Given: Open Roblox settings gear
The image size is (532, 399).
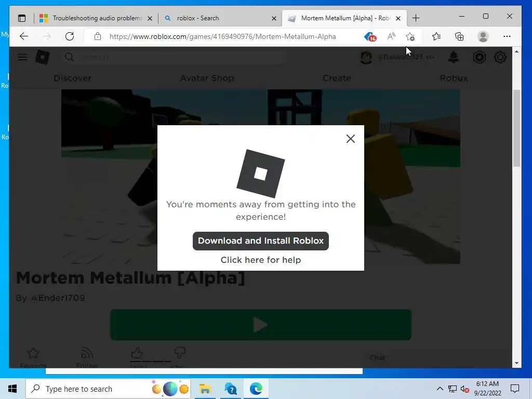Looking at the screenshot, I should (500, 57).
